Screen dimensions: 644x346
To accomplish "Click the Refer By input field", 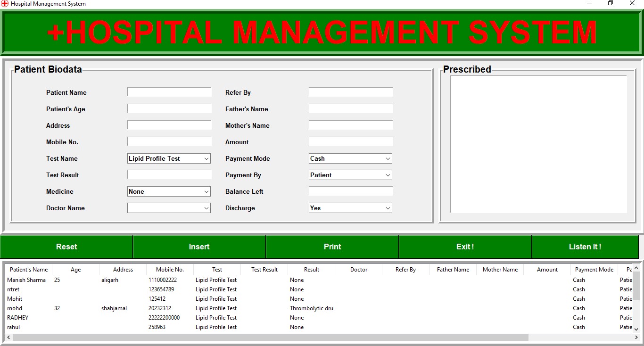I will pyautogui.click(x=350, y=91).
